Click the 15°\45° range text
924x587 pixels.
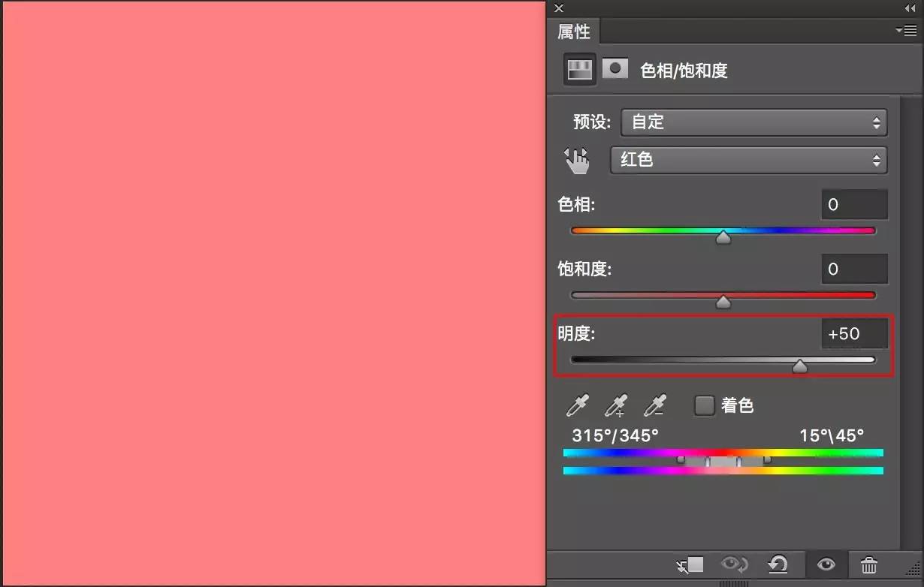832,435
